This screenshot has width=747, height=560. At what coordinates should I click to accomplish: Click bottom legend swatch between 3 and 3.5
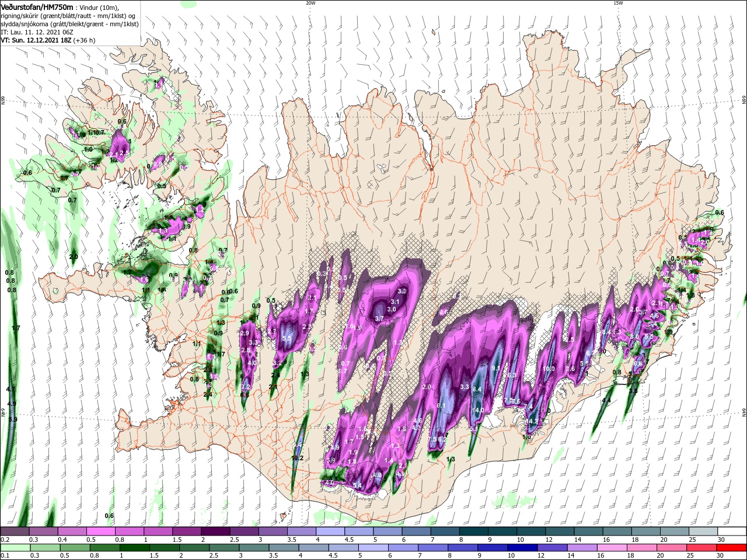click(254, 548)
